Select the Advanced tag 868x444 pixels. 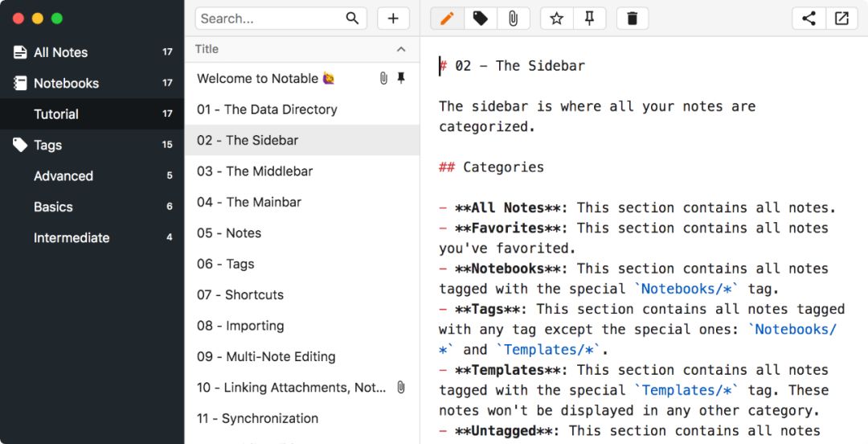point(92,176)
